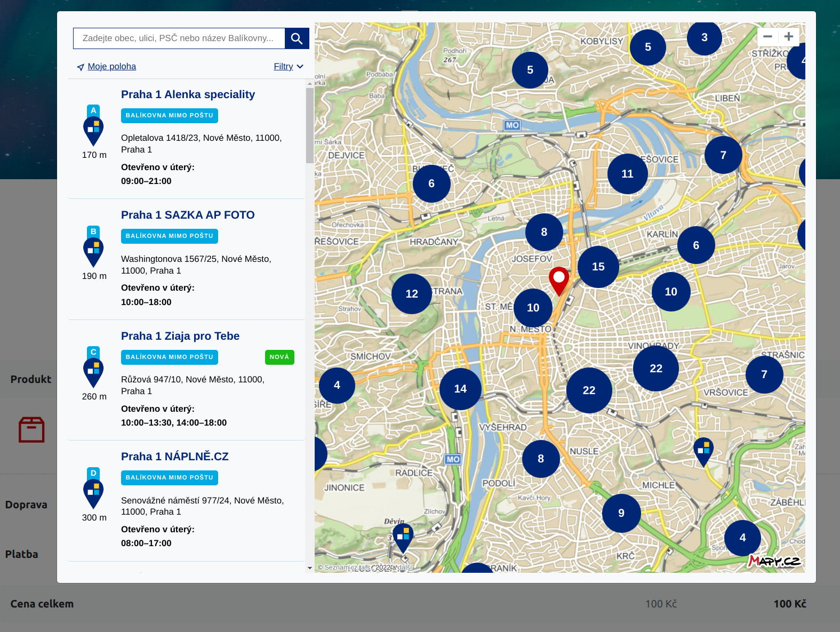Expand the Filtry dropdown
Image resolution: width=840 pixels, height=632 pixels.
pyautogui.click(x=289, y=67)
